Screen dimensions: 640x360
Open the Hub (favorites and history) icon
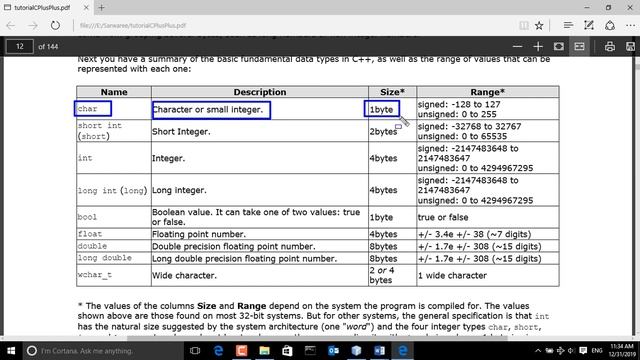[x=568, y=25]
